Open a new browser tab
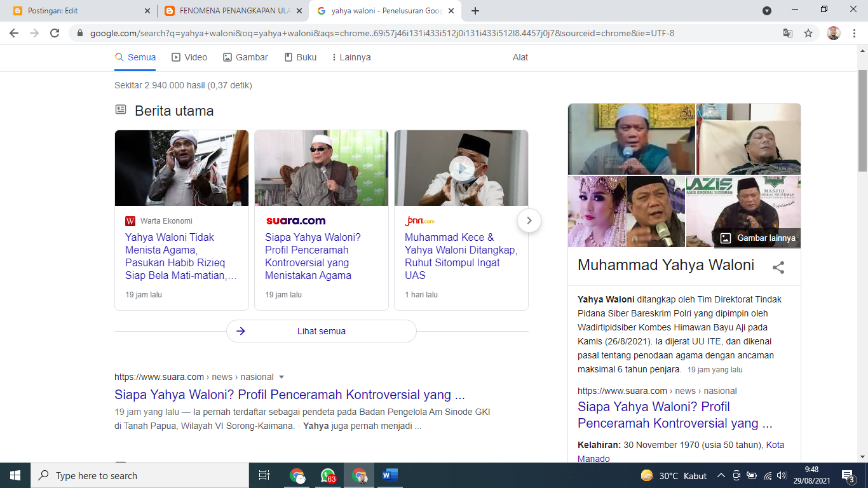This screenshot has height=488, width=868. point(475,11)
